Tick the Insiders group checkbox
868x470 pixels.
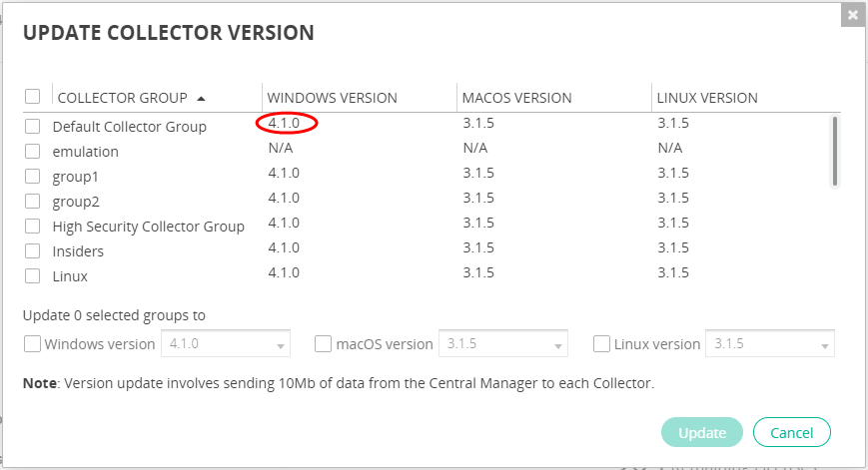coord(33,251)
